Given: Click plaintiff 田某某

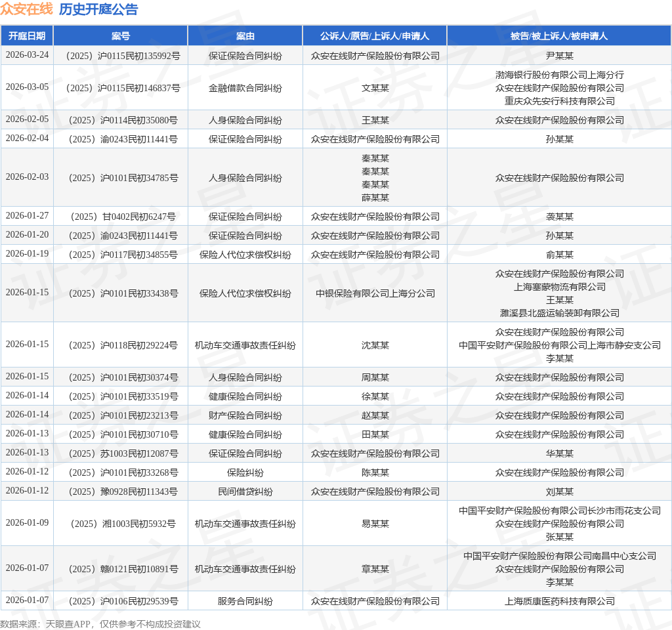Looking at the screenshot, I should (375, 434).
